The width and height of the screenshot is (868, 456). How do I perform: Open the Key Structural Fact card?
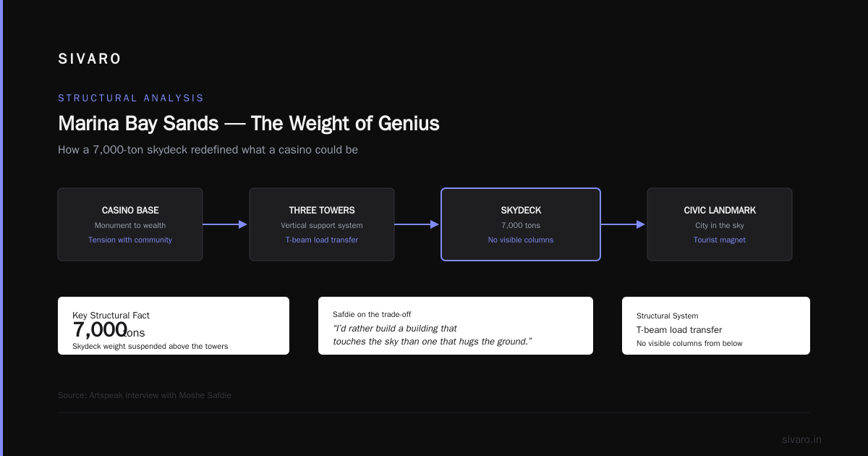(174, 326)
